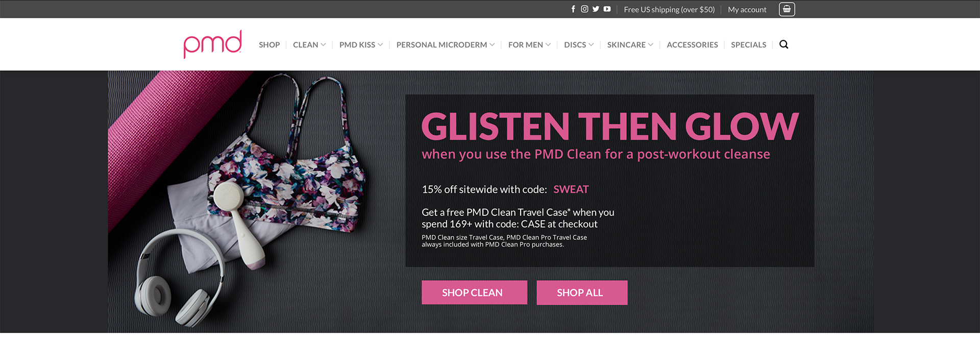Image resolution: width=980 pixels, height=344 pixels.
Task: Visit the Instagram profile icon
Action: pos(584,9)
